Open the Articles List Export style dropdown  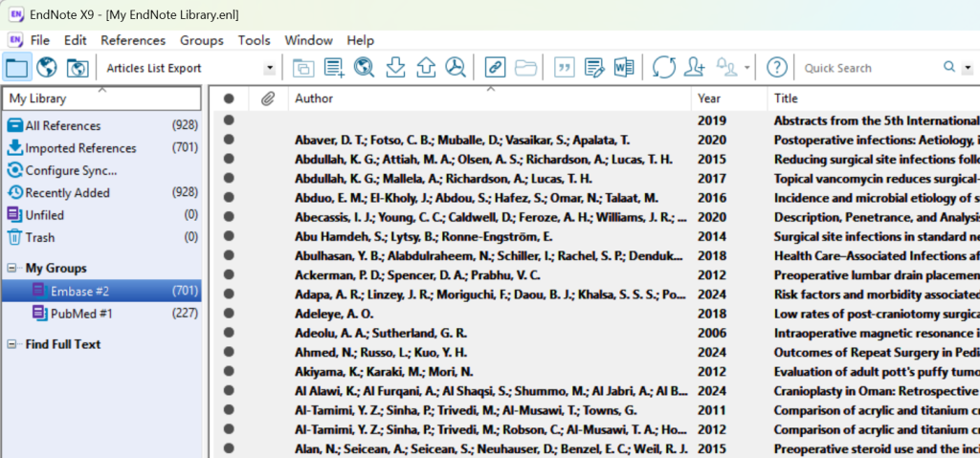pyautogui.click(x=270, y=69)
